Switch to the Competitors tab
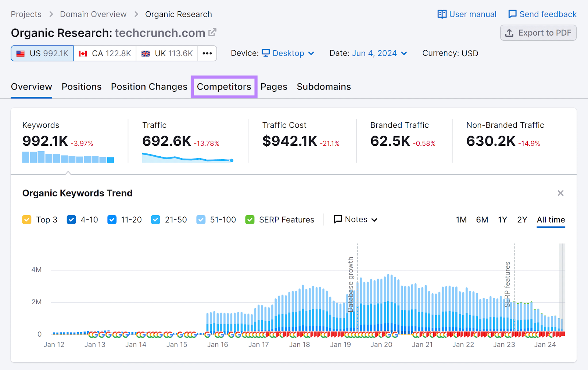This screenshot has height=370, width=588. tap(224, 87)
